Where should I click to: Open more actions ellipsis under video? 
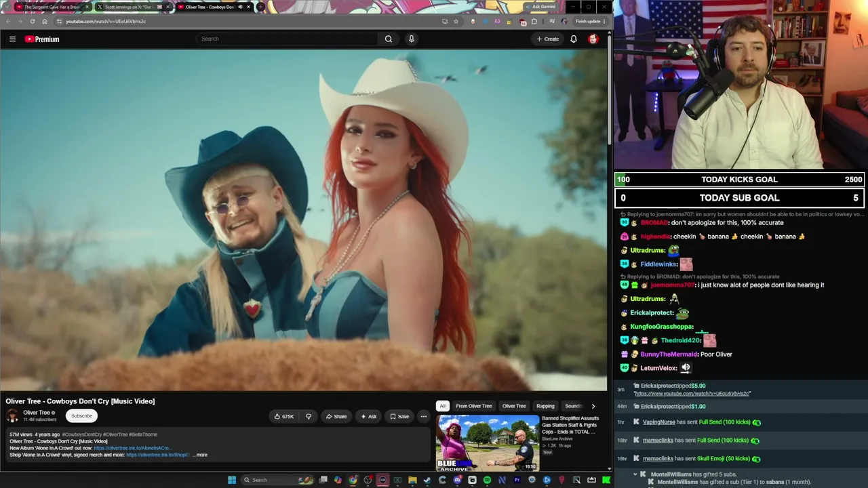click(424, 416)
